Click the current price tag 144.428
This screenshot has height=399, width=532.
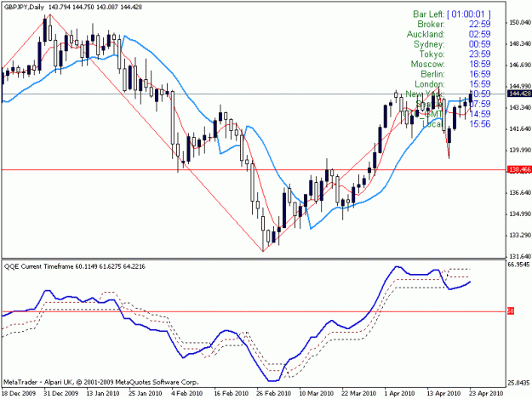(x=518, y=94)
